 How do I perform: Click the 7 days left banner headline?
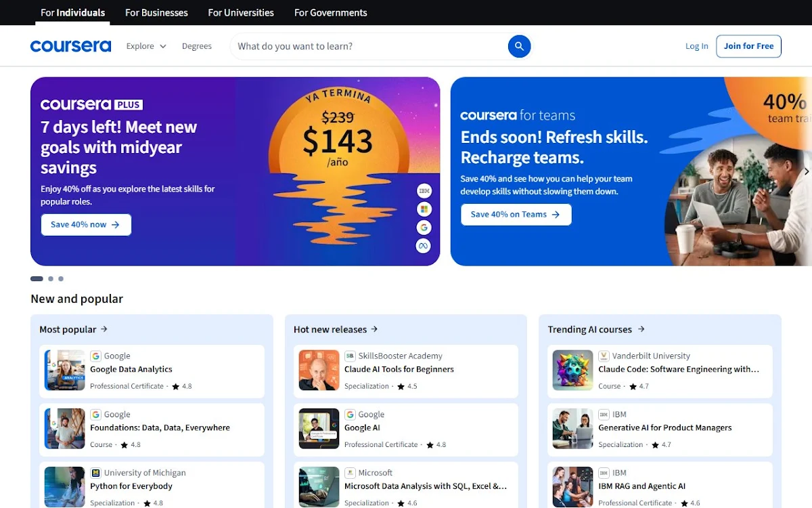118,147
